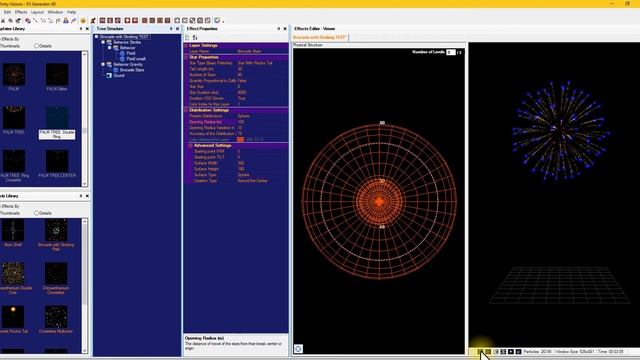The image size is (640, 360).
Task: Click the Preset Distribution Sphere value
Action: click(x=243, y=116)
